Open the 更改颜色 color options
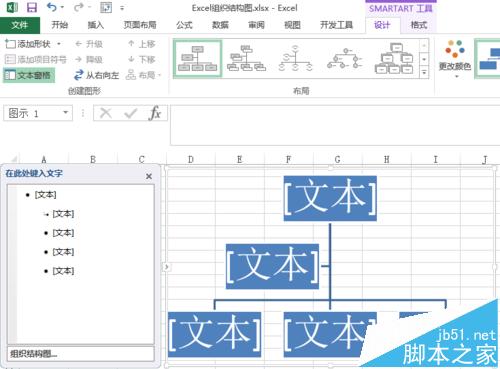Viewport: 500px width, 369px height. coord(455,59)
